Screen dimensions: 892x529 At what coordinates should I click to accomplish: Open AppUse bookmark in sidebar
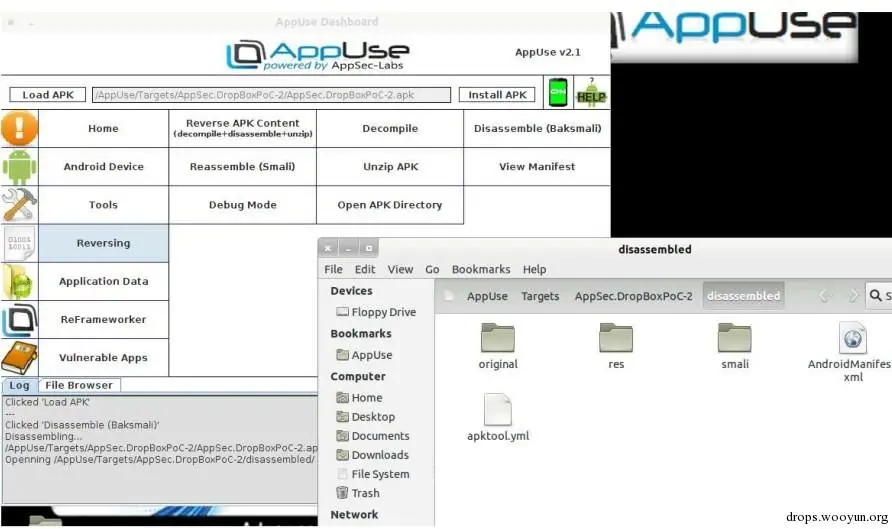[x=364, y=355]
